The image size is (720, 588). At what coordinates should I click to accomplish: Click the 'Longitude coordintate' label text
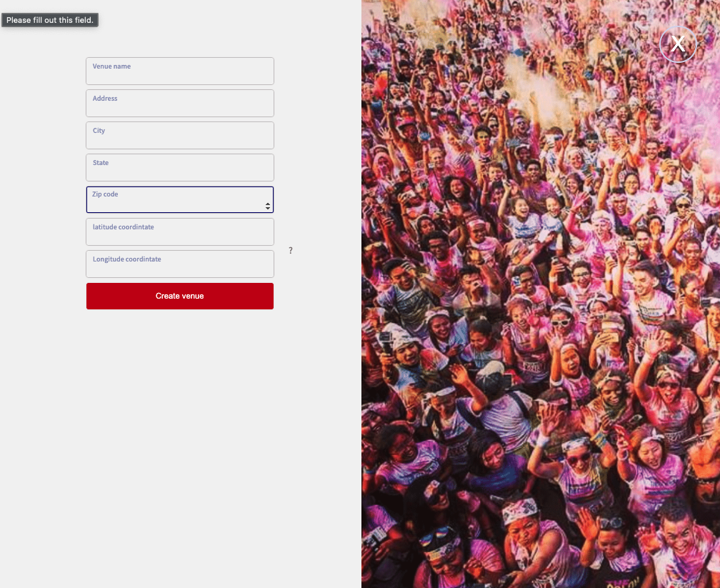tap(126, 259)
